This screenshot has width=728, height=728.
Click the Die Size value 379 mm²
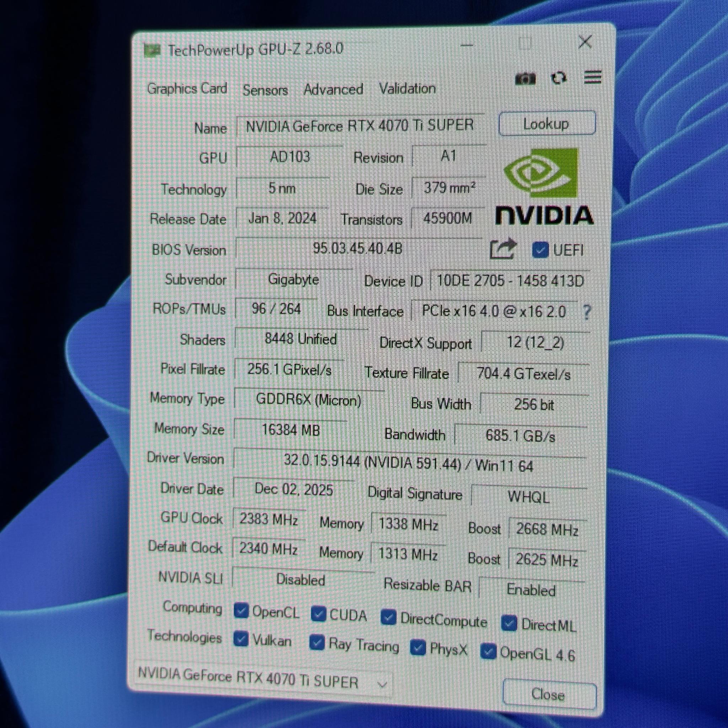click(448, 187)
